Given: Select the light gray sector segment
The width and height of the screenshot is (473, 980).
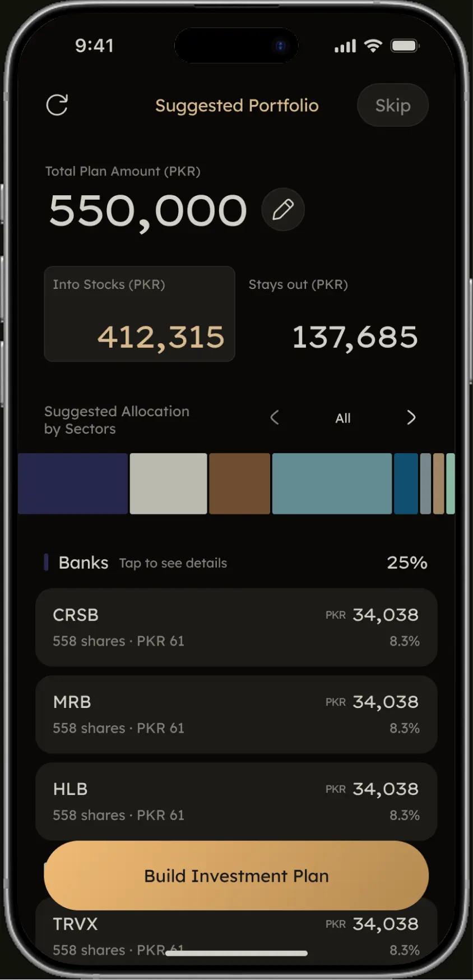Looking at the screenshot, I should [x=169, y=484].
